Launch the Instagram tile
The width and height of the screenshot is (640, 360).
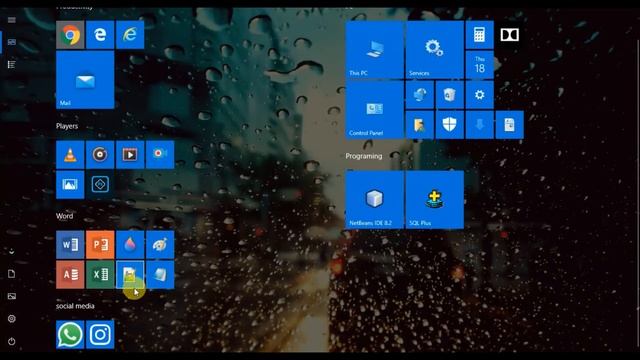[100, 334]
